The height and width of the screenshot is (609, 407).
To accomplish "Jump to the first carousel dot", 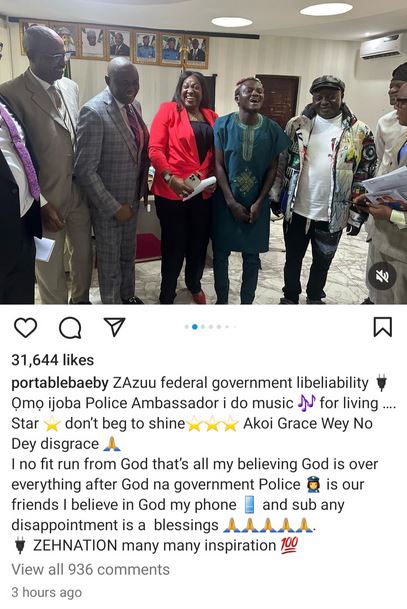I will click(187, 327).
